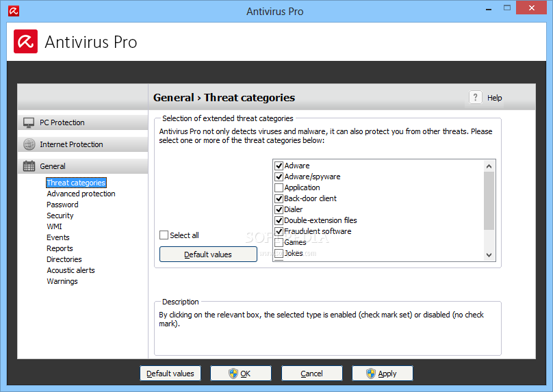Maximize the Antivirus Pro window
Viewport: 553px width, 392px height.
click(x=506, y=8)
